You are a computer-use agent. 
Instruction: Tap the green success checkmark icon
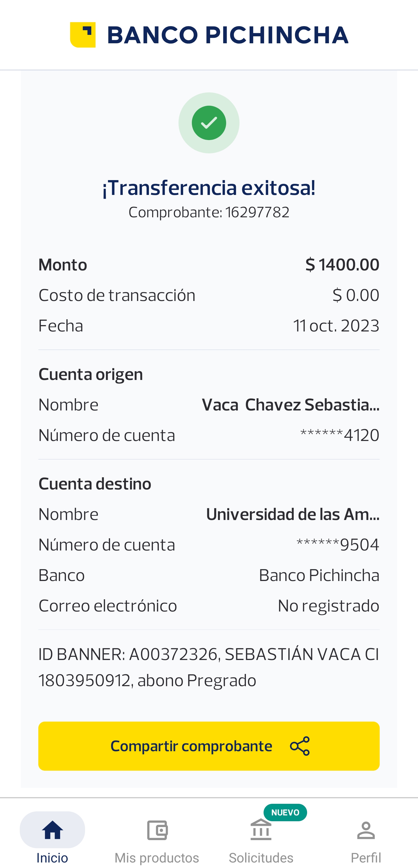[x=209, y=123]
